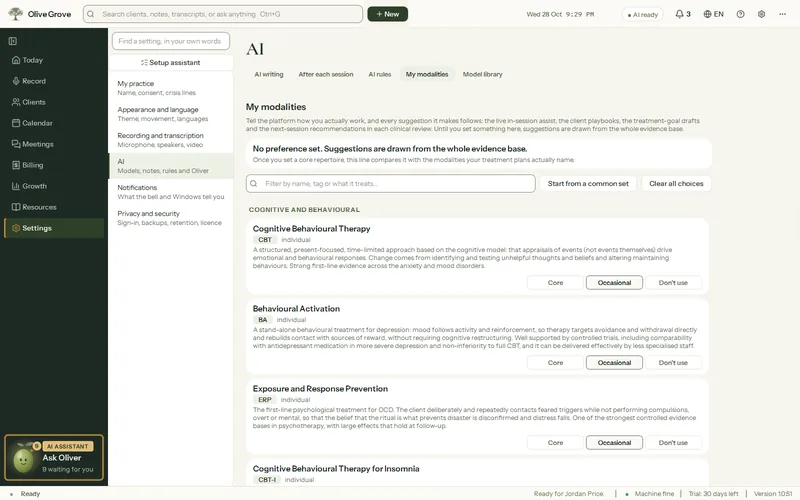This screenshot has height=500, width=800.
Task: Select the My modalities tab
Action: [427, 74]
